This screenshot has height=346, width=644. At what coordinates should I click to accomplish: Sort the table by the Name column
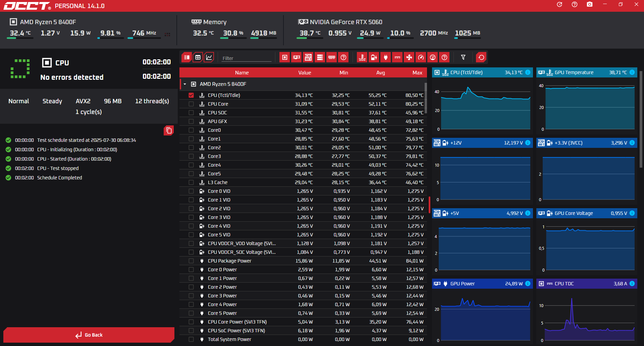click(242, 73)
